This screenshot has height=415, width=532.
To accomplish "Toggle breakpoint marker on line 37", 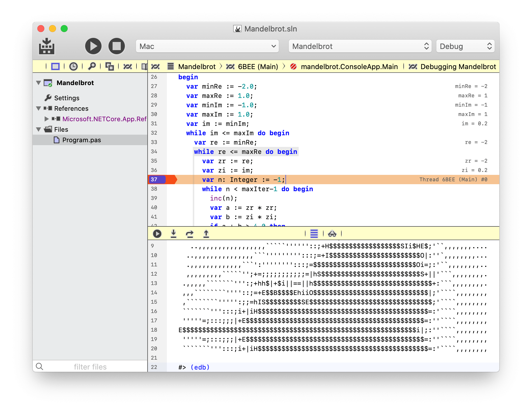I will [x=163, y=180].
